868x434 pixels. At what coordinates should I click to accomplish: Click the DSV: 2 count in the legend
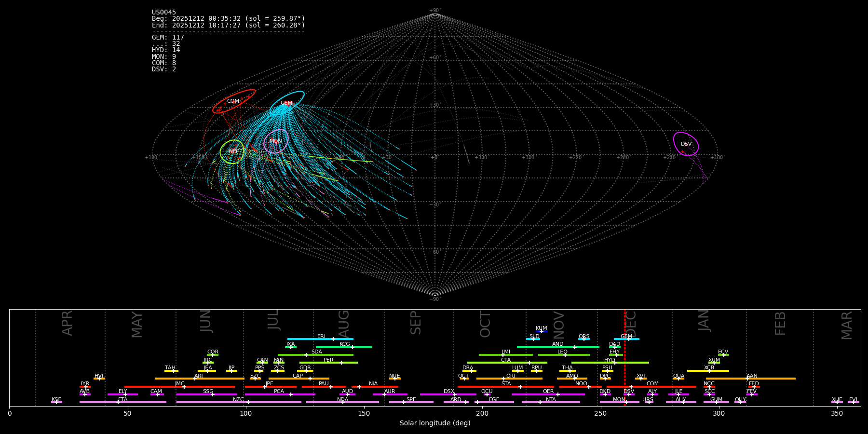pos(164,69)
